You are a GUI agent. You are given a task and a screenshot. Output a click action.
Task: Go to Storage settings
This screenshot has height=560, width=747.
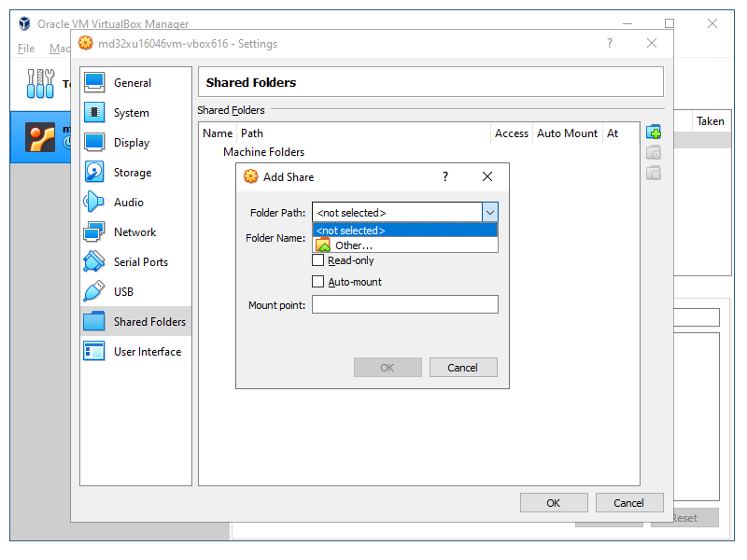(132, 173)
